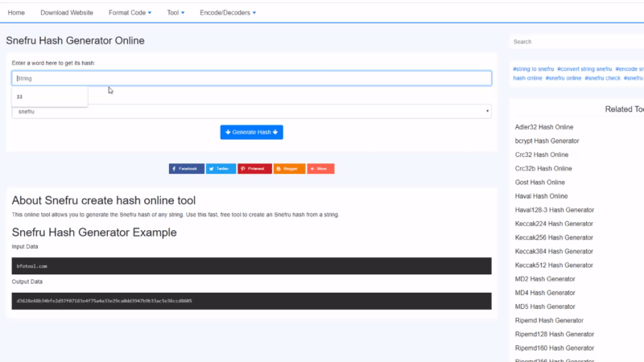Share page via Blogger button
This screenshot has height=362, width=644.
pos(289,169)
